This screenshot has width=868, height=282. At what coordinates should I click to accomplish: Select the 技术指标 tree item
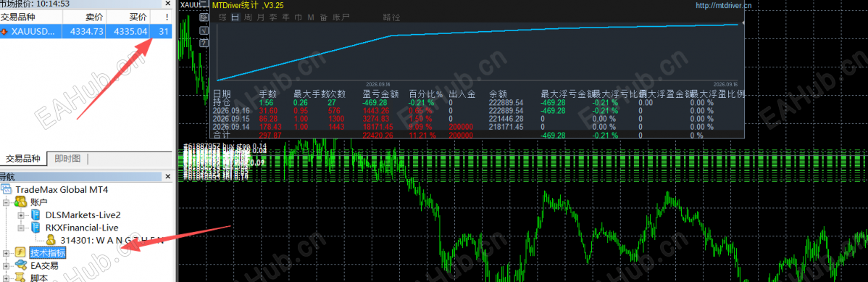pos(48,253)
